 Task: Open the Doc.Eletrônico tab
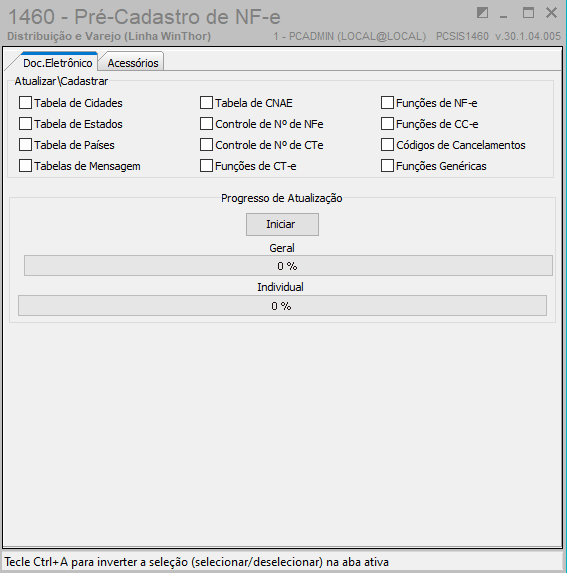pos(57,63)
